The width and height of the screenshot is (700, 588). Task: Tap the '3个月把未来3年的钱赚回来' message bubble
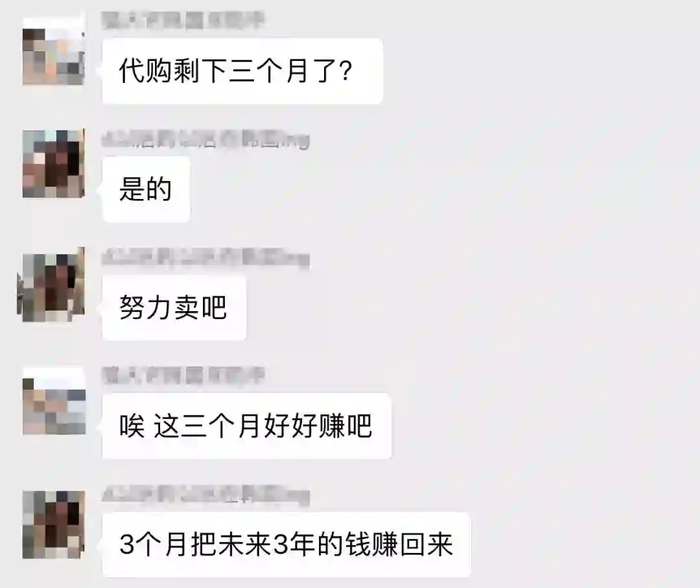[286, 545]
